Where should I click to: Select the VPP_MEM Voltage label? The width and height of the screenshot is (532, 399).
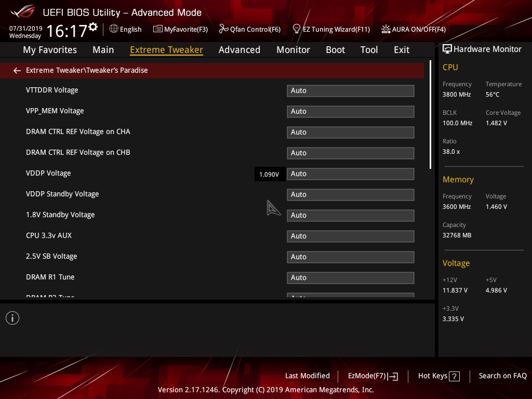[55, 111]
